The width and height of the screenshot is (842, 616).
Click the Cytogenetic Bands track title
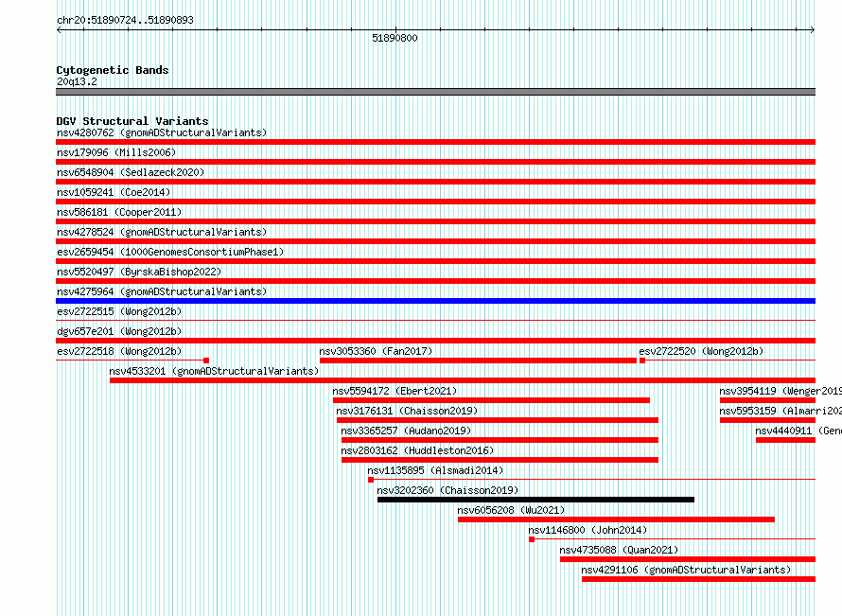pyautogui.click(x=113, y=70)
